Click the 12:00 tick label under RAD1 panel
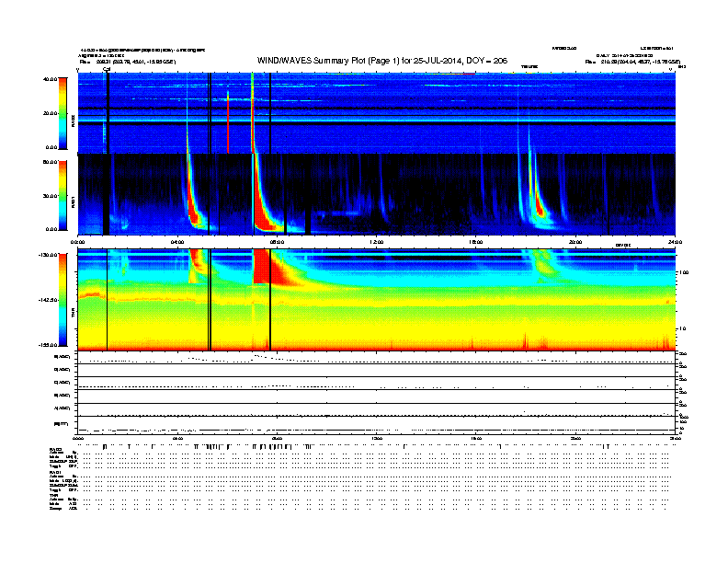Viewport: 728px width, 563px height. [x=376, y=242]
